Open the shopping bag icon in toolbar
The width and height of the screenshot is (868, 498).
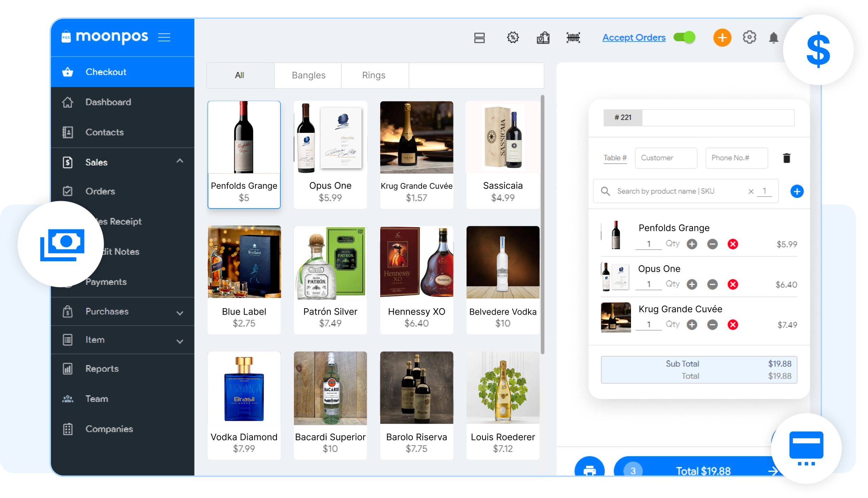click(544, 37)
